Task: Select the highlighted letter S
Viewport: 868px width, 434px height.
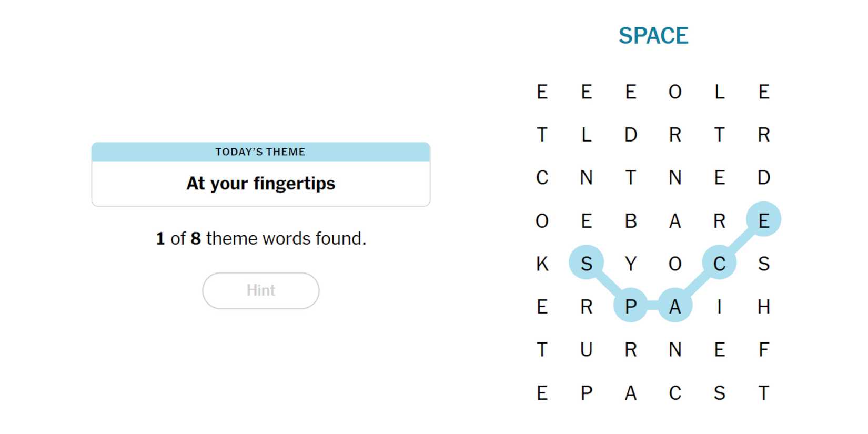Action: [586, 263]
